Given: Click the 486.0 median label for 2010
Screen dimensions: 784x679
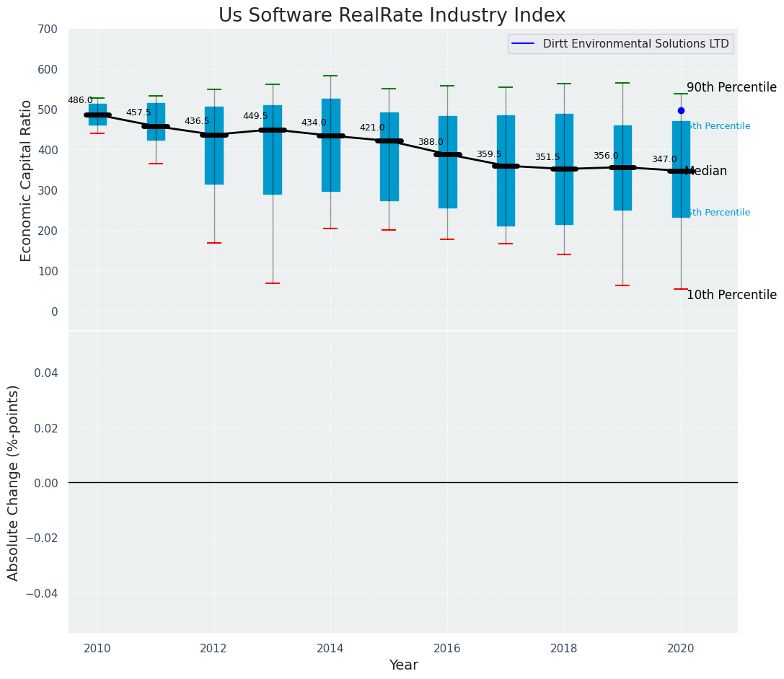Looking at the screenshot, I should [80, 100].
